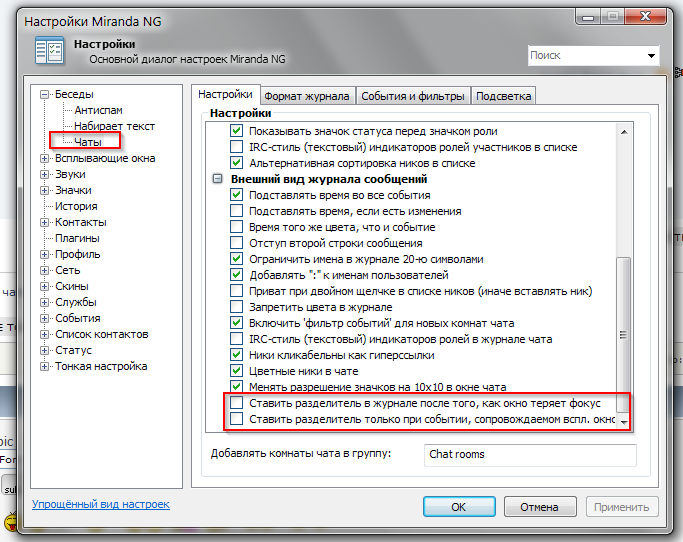Click the OK button
The height and width of the screenshot is (542, 683).
(x=459, y=507)
